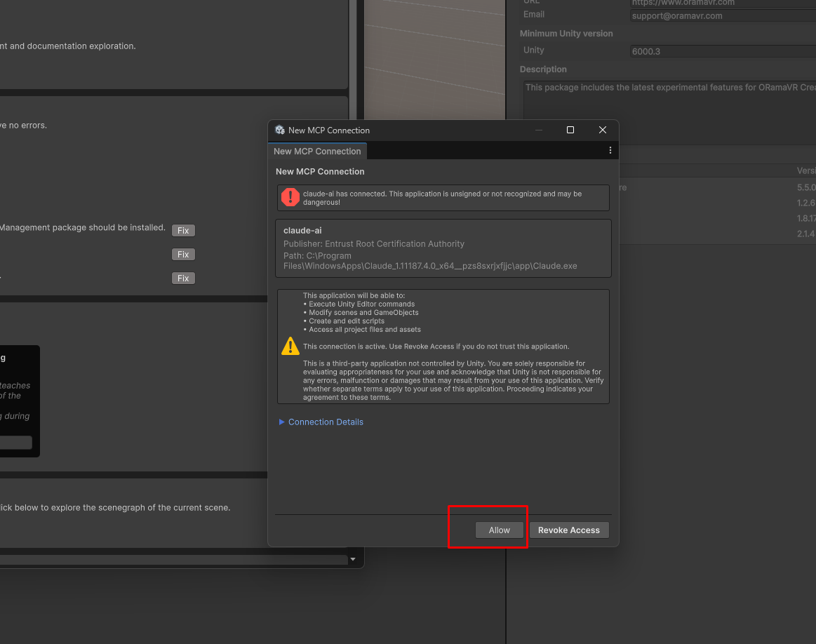Screen dimensions: 816x644
Task: Click the Claude.exe path text
Action: pos(430,261)
